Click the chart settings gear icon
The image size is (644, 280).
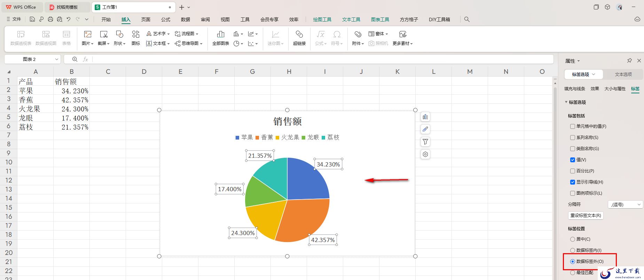425,154
